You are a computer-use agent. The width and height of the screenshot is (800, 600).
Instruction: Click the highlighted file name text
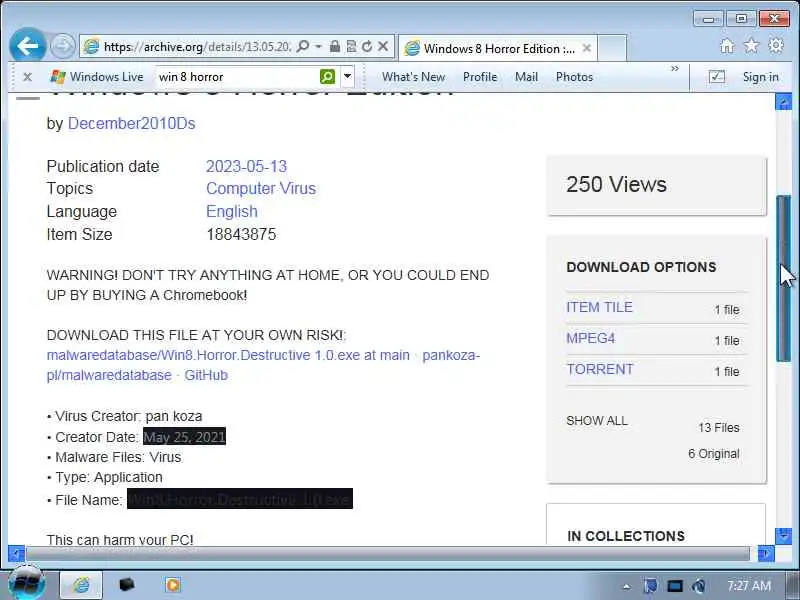[x=240, y=499]
